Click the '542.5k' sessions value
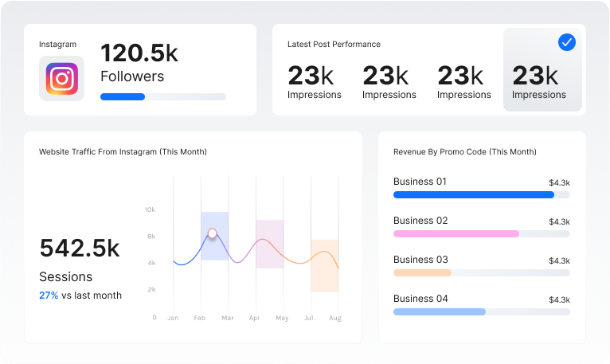This screenshot has width=610, height=364. click(80, 248)
